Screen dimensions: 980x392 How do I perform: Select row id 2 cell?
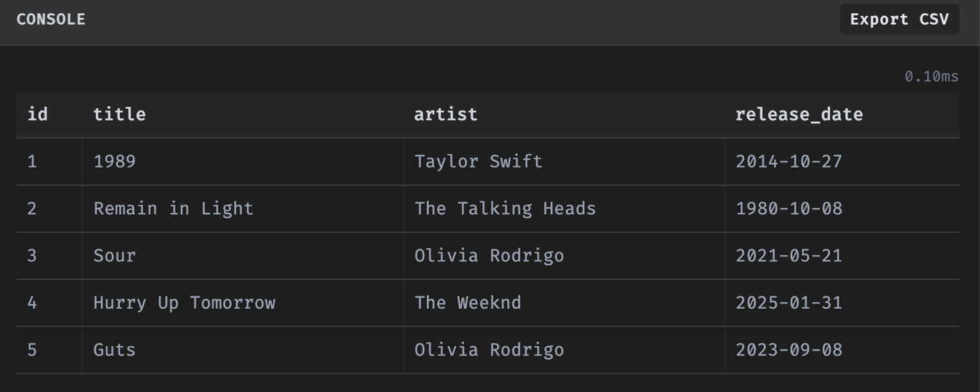tap(32, 209)
